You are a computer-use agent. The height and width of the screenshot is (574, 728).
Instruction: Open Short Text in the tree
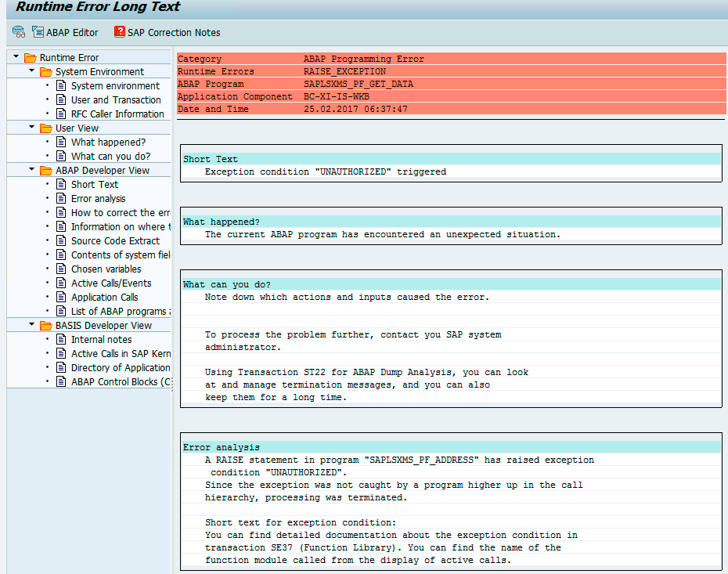pos(95,184)
